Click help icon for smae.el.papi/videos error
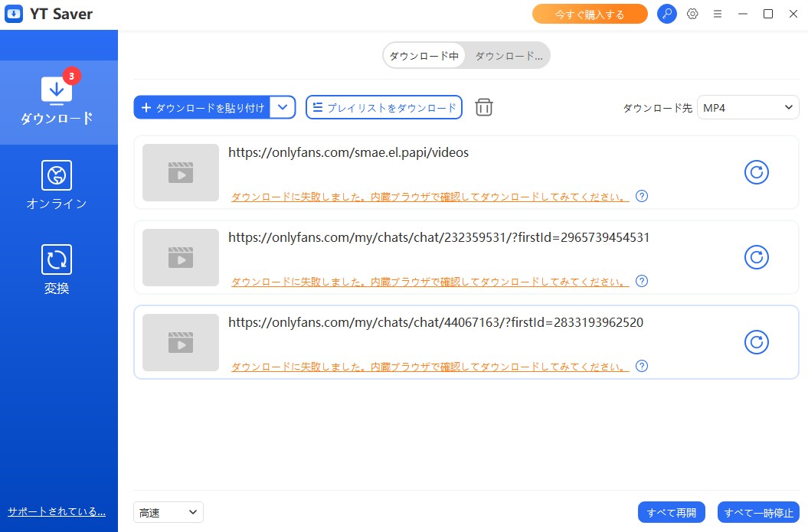 pos(642,196)
